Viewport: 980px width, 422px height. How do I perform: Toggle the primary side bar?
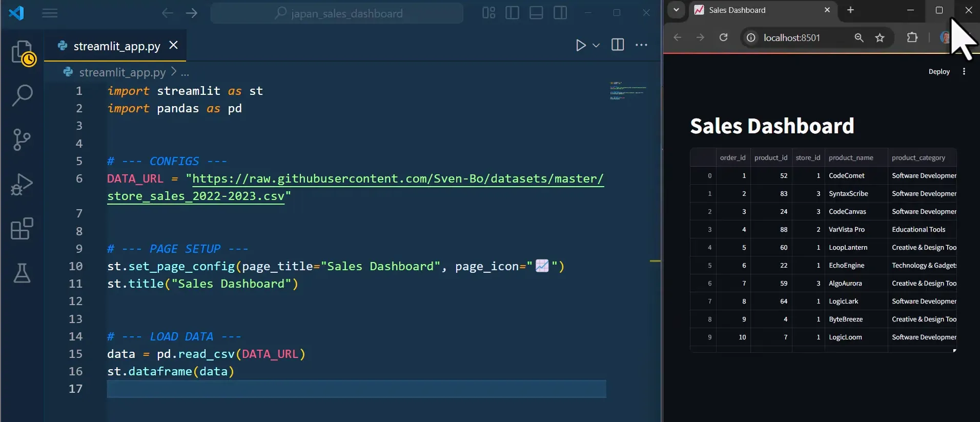(x=512, y=13)
